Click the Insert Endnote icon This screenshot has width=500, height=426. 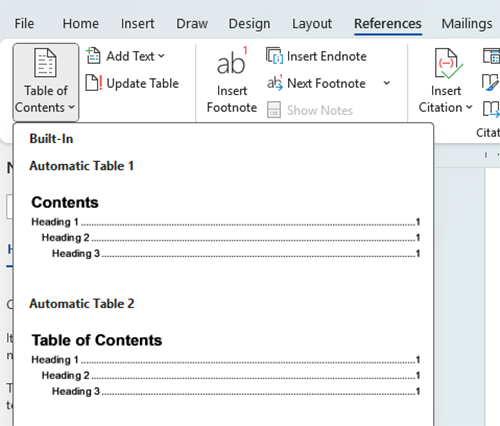[274, 55]
